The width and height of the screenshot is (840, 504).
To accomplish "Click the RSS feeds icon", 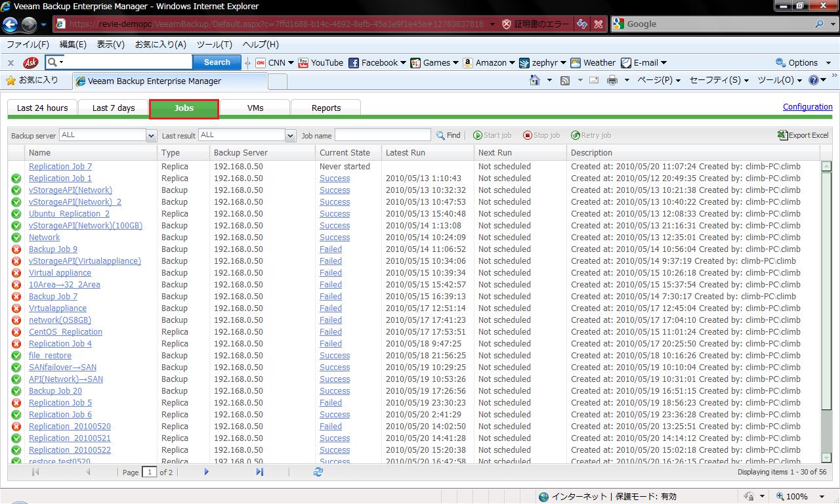I will point(565,80).
